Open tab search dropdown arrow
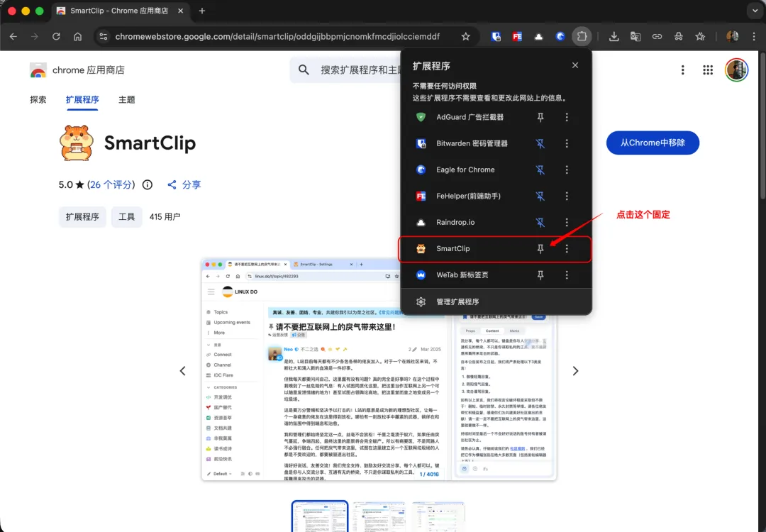The height and width of the screenshot is (532, 766). click(x=755, y=11)
